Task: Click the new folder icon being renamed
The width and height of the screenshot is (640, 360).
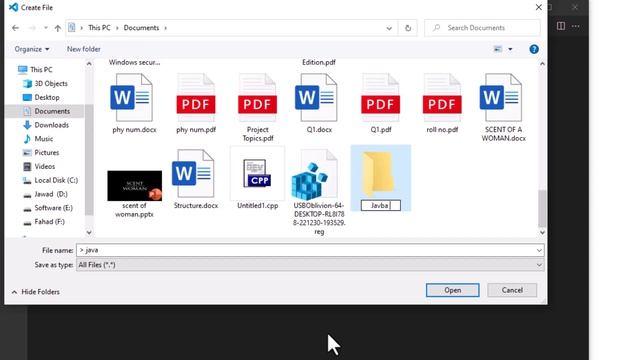Action: (x=379, y=173)
